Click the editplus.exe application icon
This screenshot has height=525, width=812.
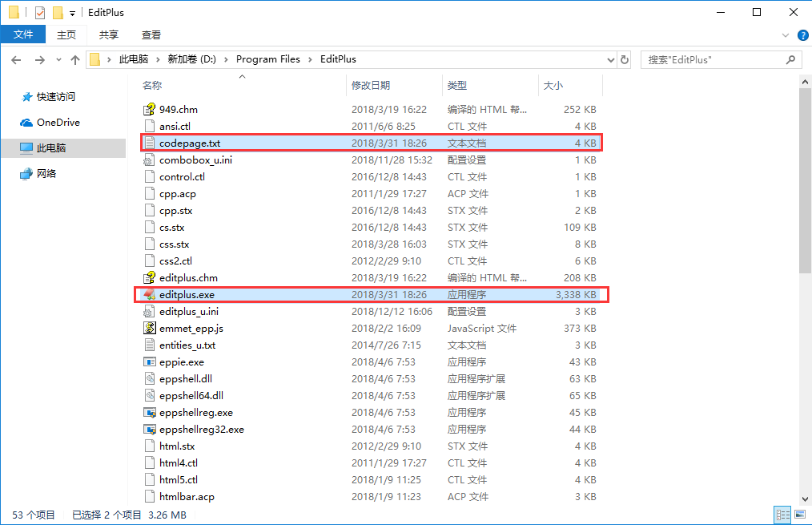[x=149, y=294]
